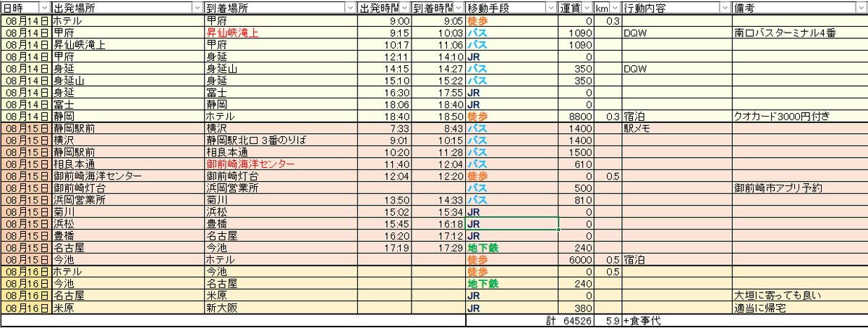Open the 移動手段 column filter dropdown
Viewport: 868px width, 328px height.
(553, 7)
